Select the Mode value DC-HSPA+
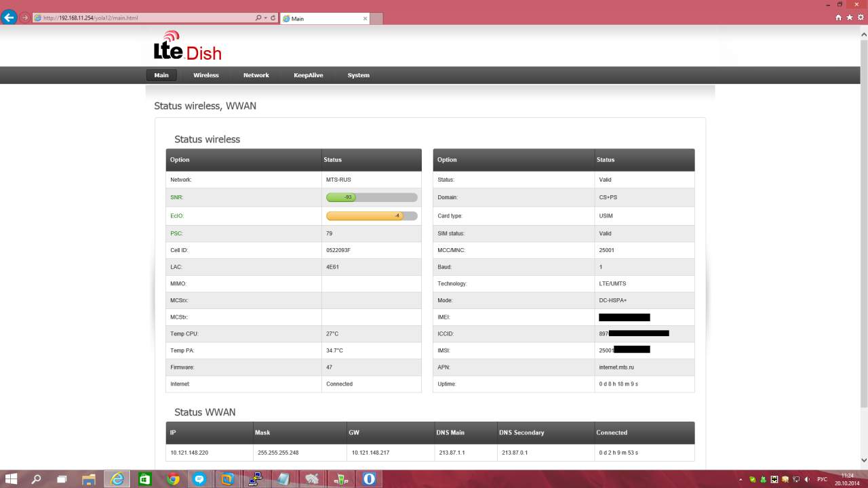 pos(612,300)
